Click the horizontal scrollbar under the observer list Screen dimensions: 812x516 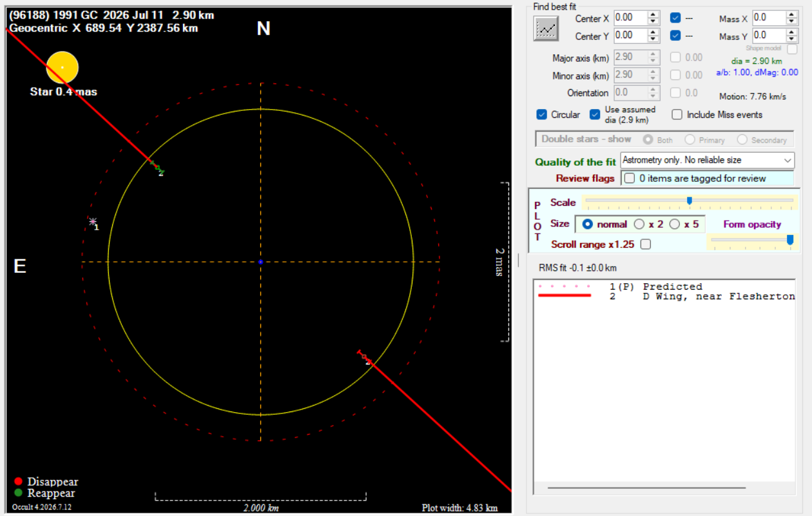pyautogui.click(x=646, y=488)
